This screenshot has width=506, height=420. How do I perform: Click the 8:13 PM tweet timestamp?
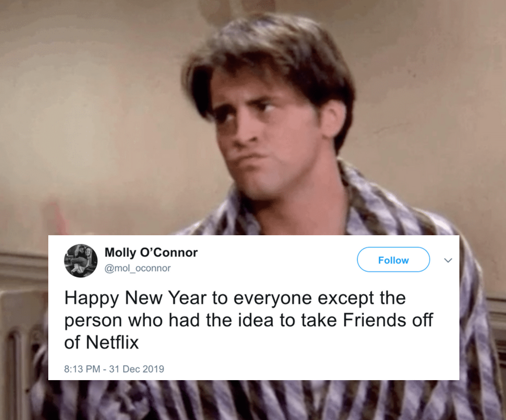pyautogui.click(x=82, y=369)
